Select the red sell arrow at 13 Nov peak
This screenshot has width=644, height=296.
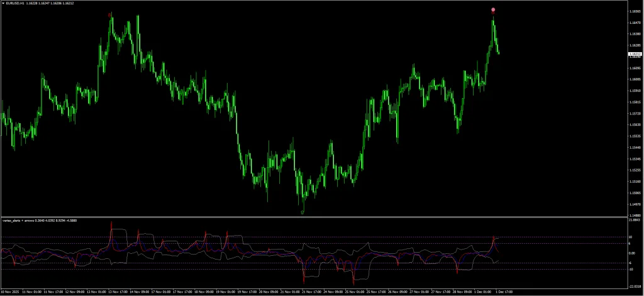point(111,14)
